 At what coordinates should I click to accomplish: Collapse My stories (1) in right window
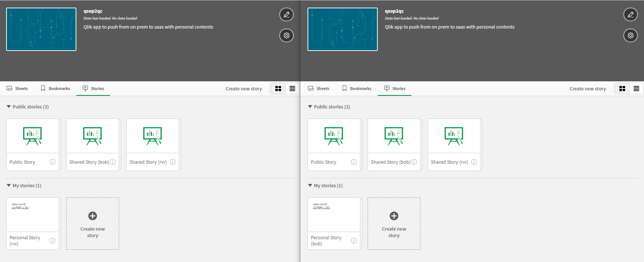click(x=310, y=185)
